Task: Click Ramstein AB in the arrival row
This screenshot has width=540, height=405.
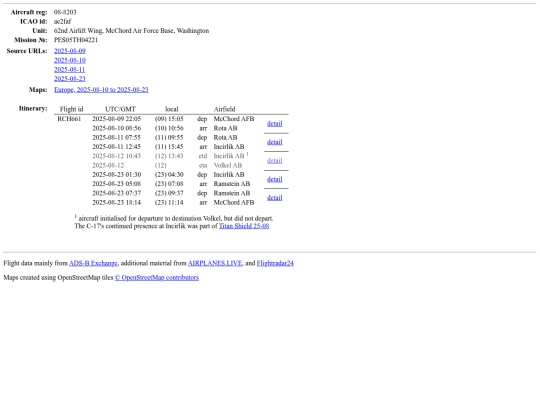Action: pyautogui.click(x=232, y=184)
